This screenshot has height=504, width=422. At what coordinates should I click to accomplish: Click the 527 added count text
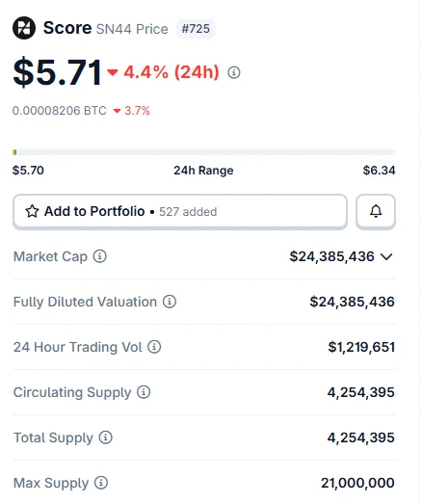pyautogui.click(x=189, y=212)
